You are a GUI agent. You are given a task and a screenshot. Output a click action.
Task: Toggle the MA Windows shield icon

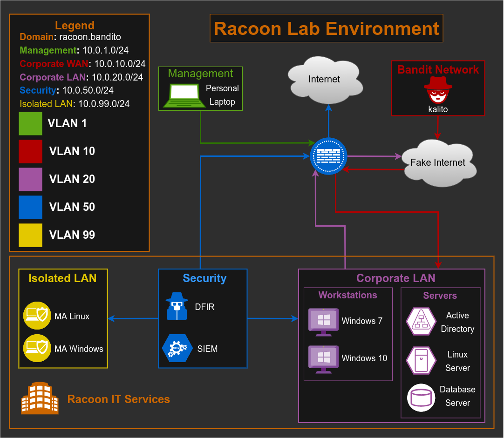pyautogui.click(x=37, y=348)
